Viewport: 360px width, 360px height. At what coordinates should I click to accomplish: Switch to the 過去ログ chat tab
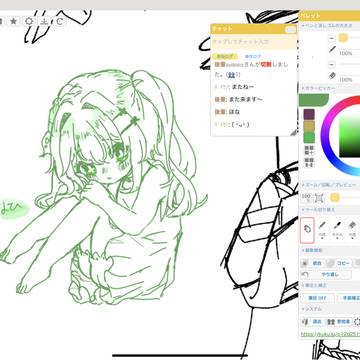(x=252, y=56)
